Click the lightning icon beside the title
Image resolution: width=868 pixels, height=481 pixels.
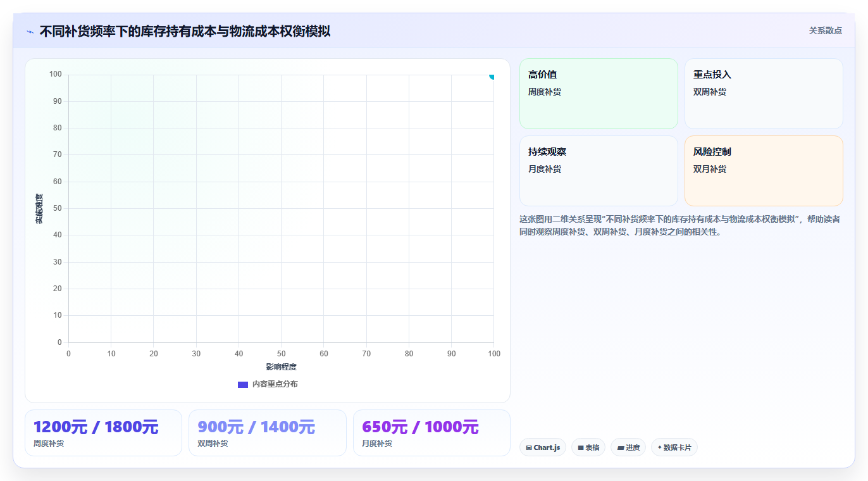click(x=30, y=32)
